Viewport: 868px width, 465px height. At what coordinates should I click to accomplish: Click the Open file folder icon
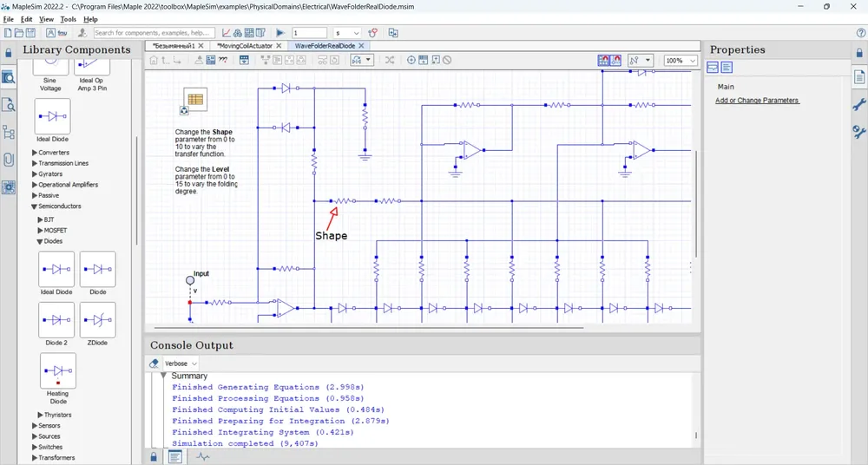coord(19,33)
